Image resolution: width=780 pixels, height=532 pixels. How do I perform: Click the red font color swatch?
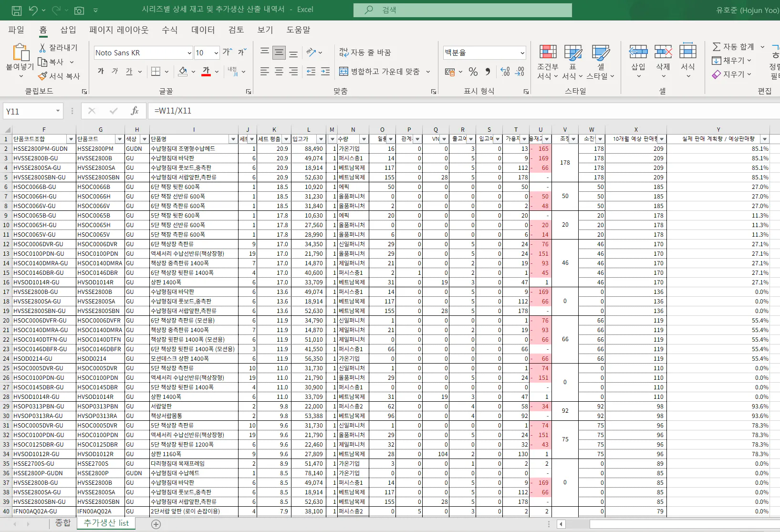[206, 72]
